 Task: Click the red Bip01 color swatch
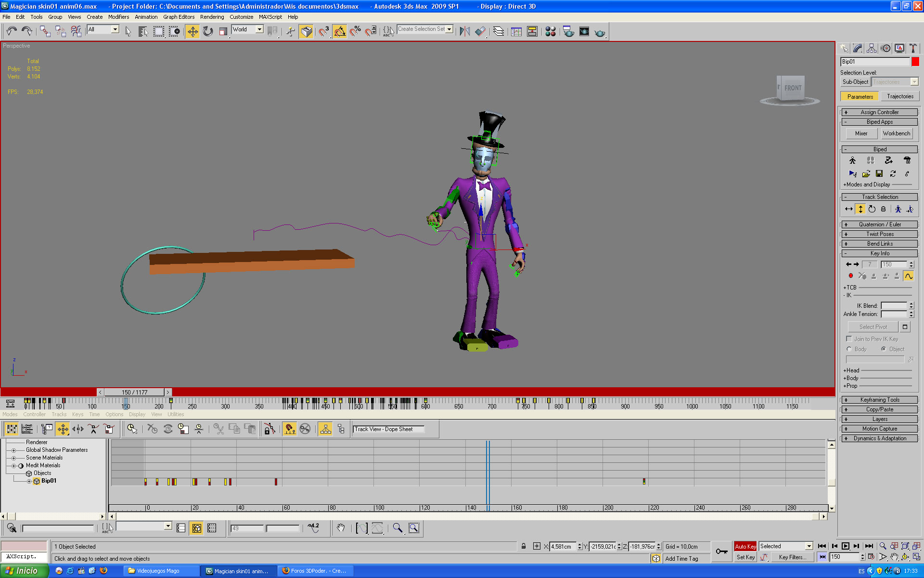click(x=915, y=62)
